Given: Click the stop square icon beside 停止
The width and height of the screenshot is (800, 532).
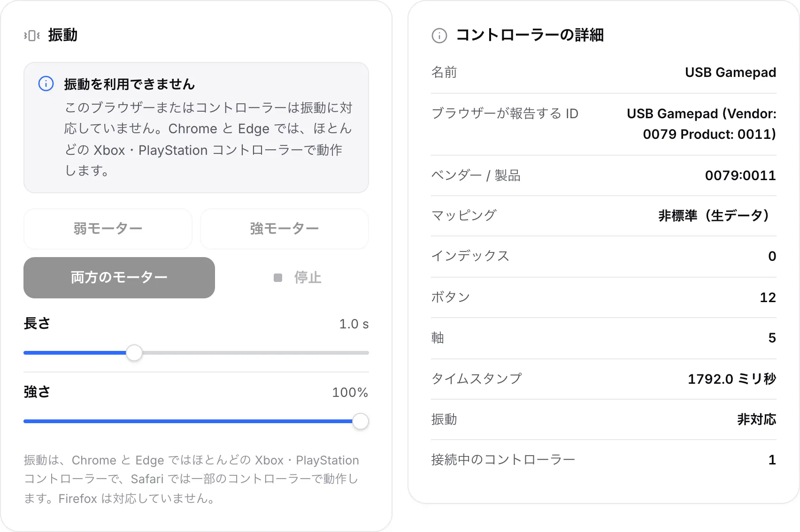Looking at the screenshot, I should click(278, 278).
